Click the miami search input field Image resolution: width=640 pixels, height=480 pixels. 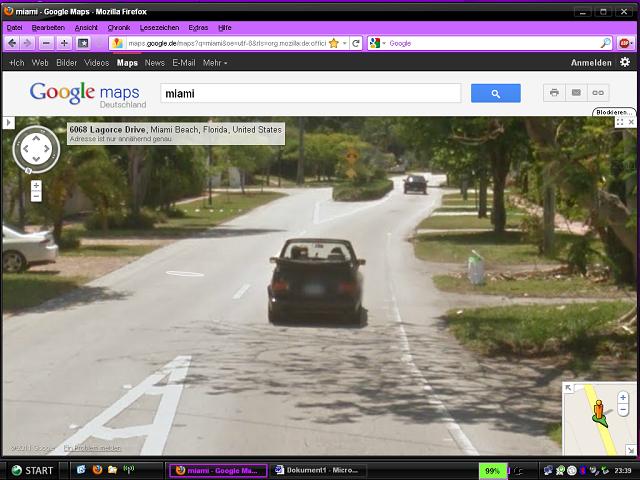coord(310,93)
